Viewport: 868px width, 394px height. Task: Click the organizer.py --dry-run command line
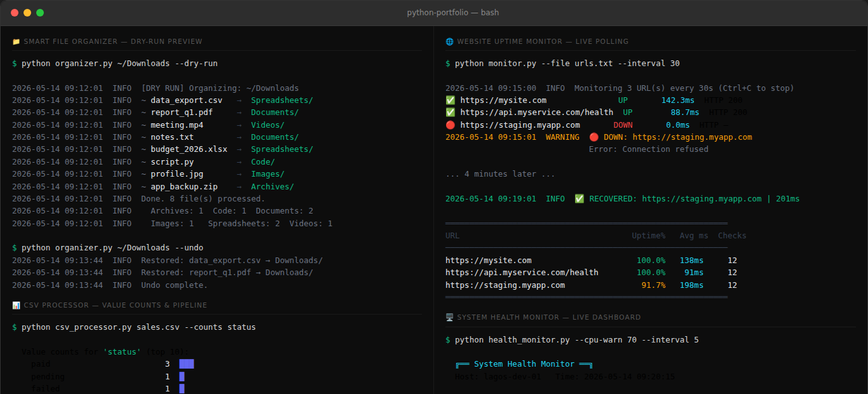tap(115, 64)
